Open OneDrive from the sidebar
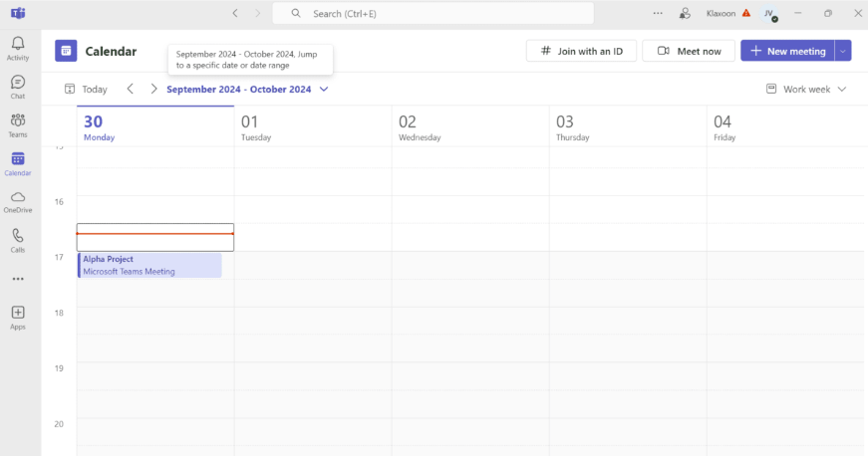The width and height of the screenshot is (868, 456). tap(18, 202)
